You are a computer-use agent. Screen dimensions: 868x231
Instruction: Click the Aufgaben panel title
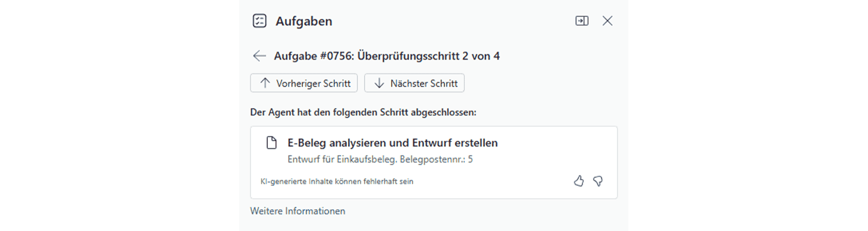click(x=304, y=21)
